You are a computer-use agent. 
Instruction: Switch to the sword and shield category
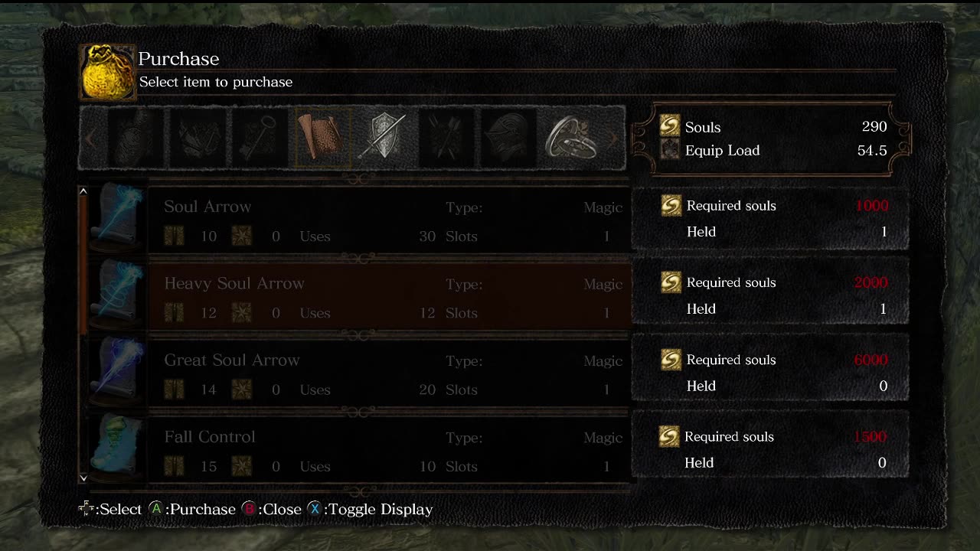[x=384, y=139]
